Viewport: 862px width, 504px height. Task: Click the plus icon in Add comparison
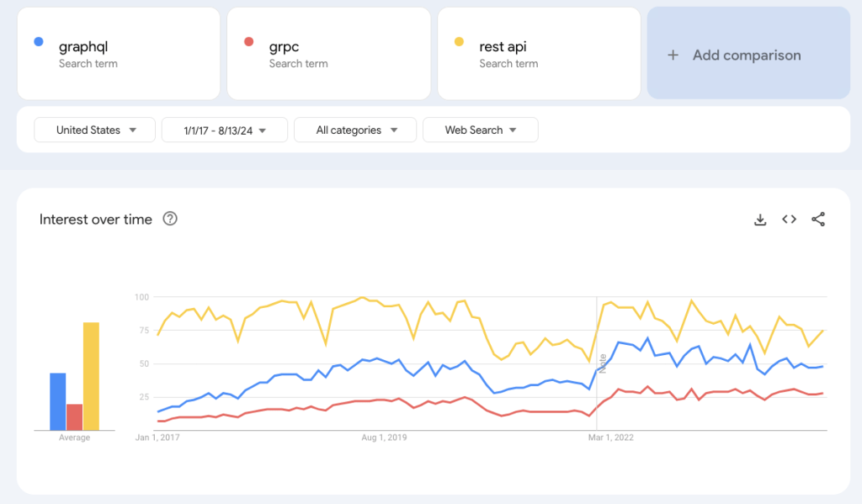[x=673, y=56]
